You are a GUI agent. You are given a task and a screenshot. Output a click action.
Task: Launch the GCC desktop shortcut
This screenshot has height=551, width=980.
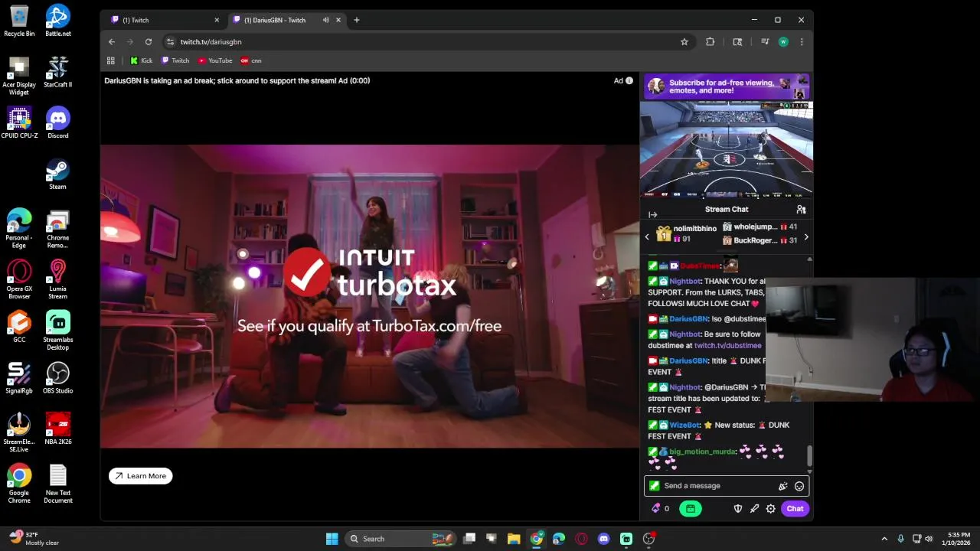[x=19, y=327]
